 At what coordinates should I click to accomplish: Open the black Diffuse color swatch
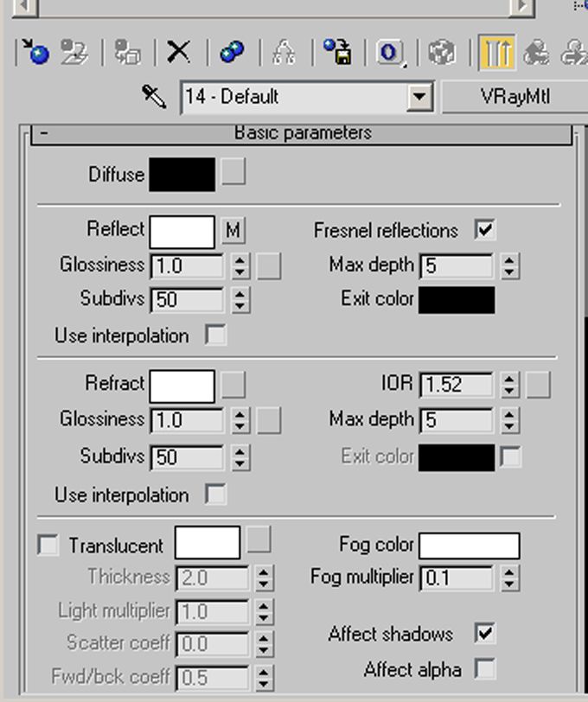click(182, 174)
